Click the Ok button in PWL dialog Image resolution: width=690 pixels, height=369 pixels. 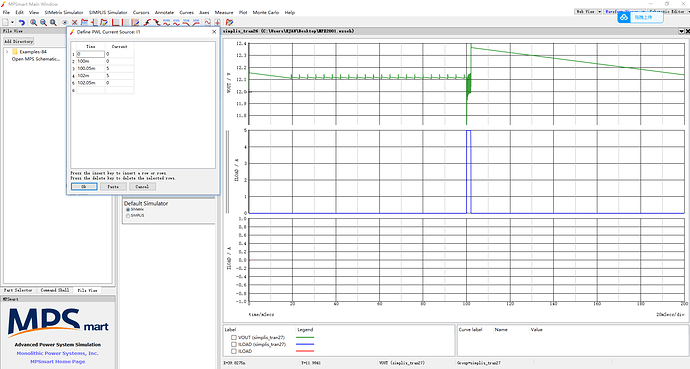(x=84, y=186)
